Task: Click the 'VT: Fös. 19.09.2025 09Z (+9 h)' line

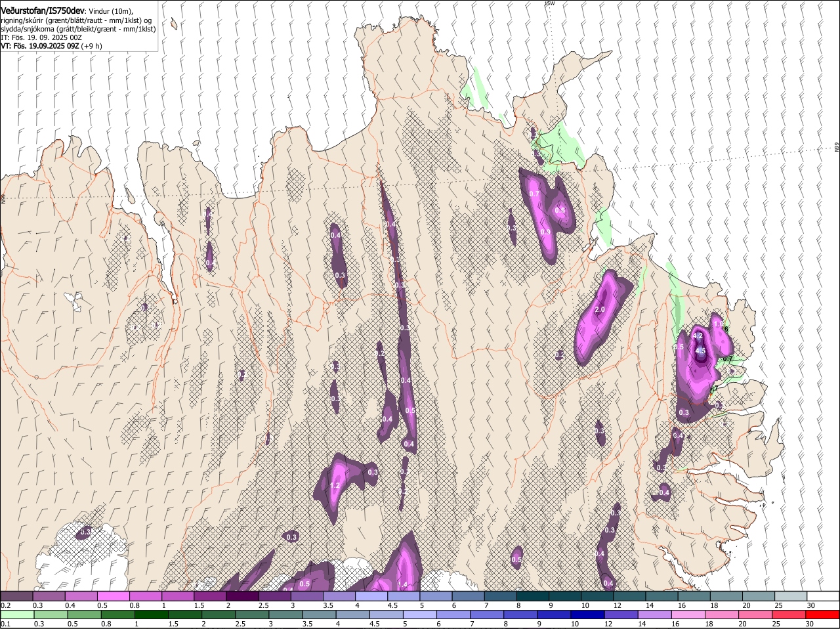Action: coord(51,46)
